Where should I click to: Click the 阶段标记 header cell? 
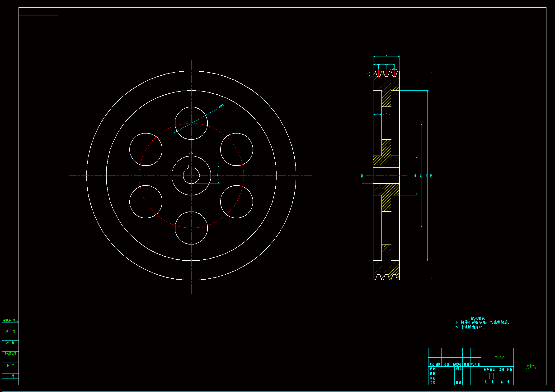489,370
